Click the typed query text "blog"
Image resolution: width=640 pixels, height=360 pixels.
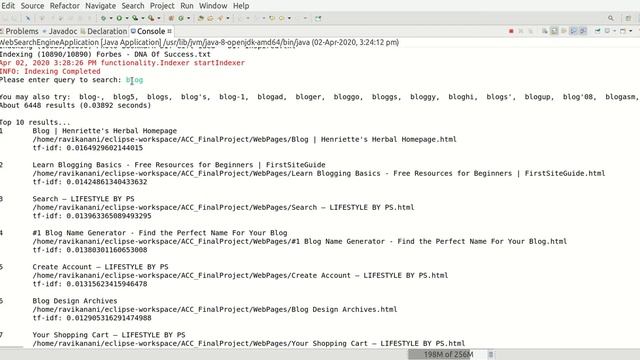coord(134,80)
